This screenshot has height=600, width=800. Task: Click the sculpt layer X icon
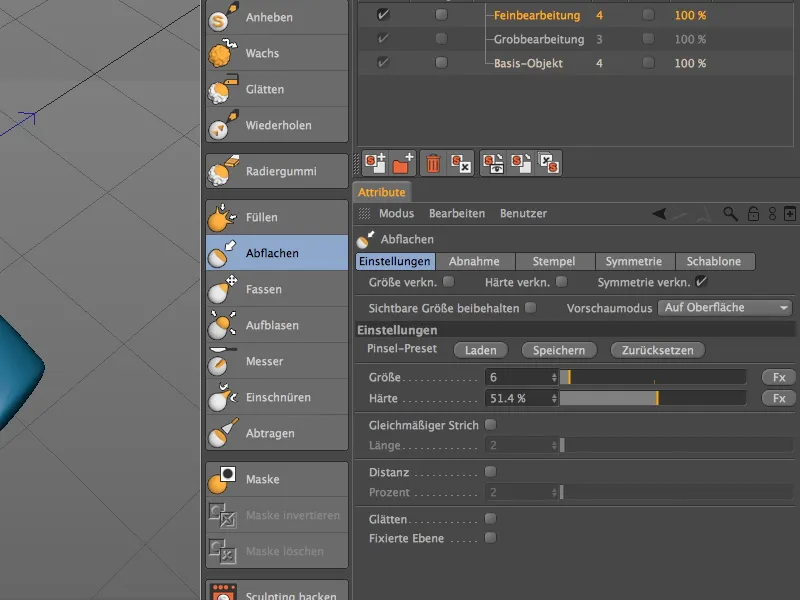click(461, 163)
